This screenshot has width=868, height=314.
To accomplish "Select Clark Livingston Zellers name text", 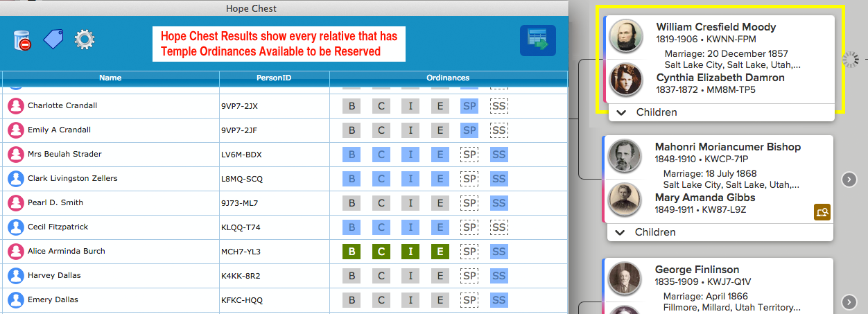I will tap(73, 179).
